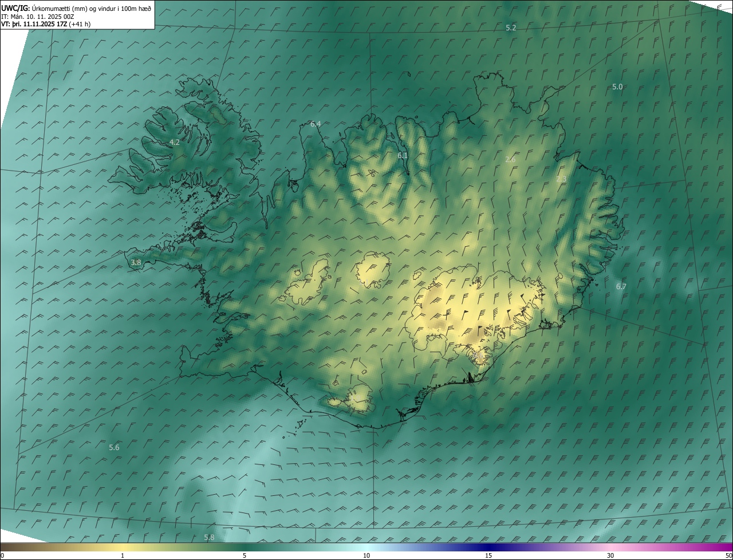Click the colour scale tick label 1

(123, 555)
